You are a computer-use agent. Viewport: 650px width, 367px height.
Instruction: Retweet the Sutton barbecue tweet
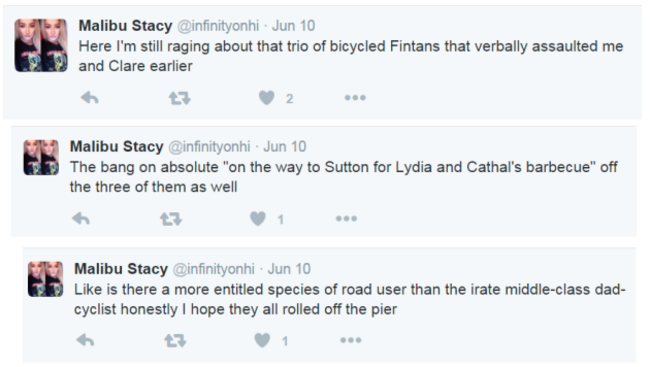point(171,219)
